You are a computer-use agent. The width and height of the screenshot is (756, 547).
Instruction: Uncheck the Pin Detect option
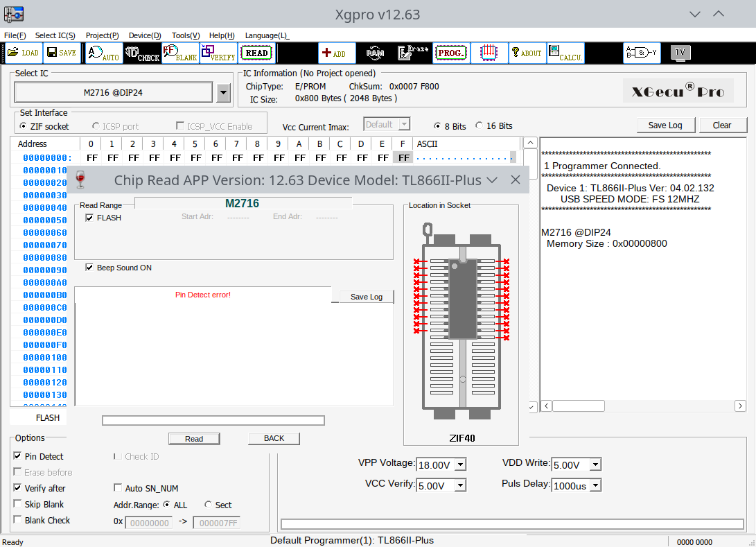tap(17, 456)
